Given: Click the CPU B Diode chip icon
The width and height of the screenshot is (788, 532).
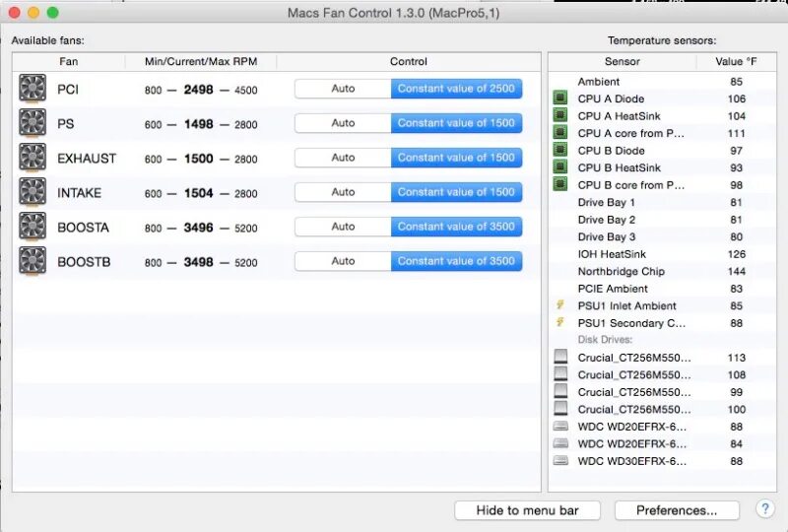Looking at the screenshot, I should (x=560, y=150).
